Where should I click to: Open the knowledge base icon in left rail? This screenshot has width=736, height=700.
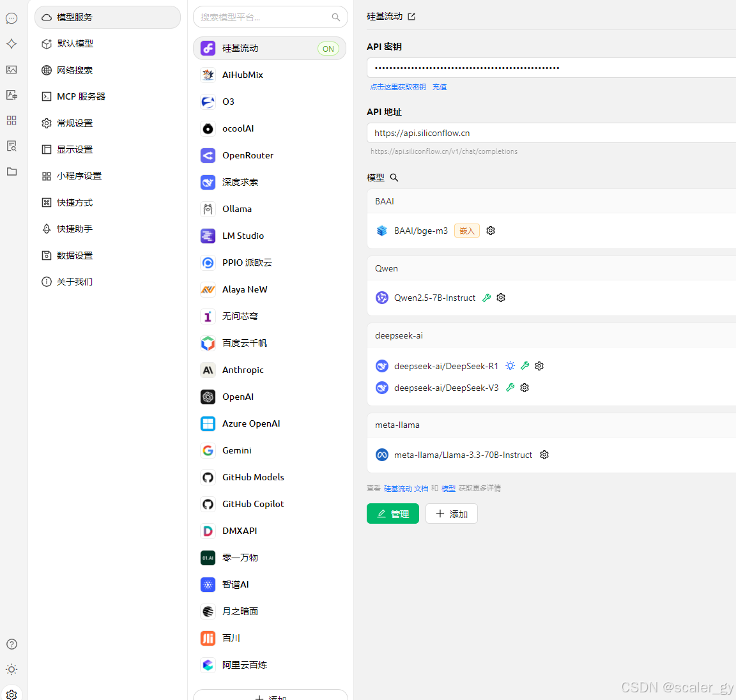coord(11,146)
